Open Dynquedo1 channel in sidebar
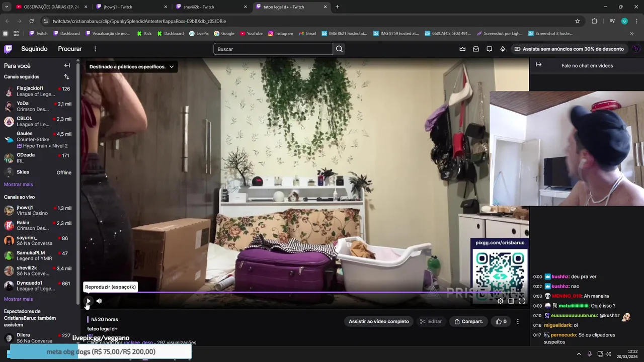 point(38,286)
